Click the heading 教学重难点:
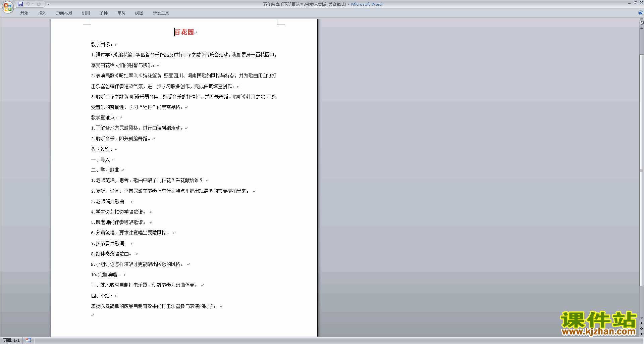Screen dimensions: 644x344 [x=104, y=117]
